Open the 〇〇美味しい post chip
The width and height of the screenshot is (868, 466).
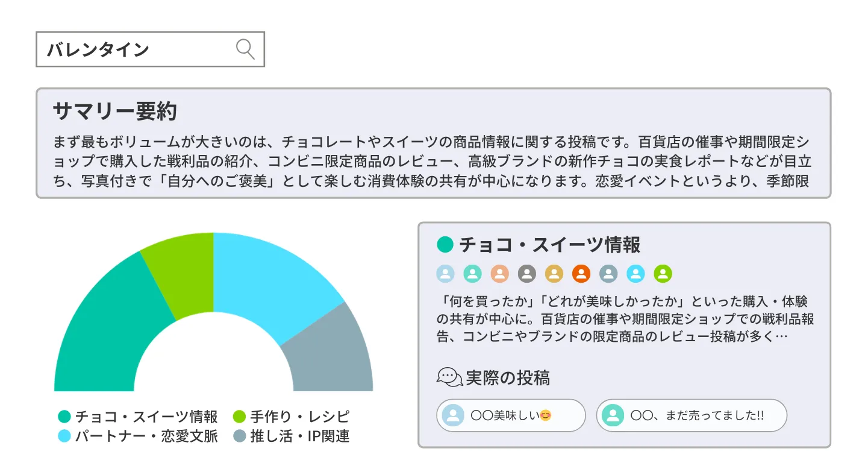point(510,415)
